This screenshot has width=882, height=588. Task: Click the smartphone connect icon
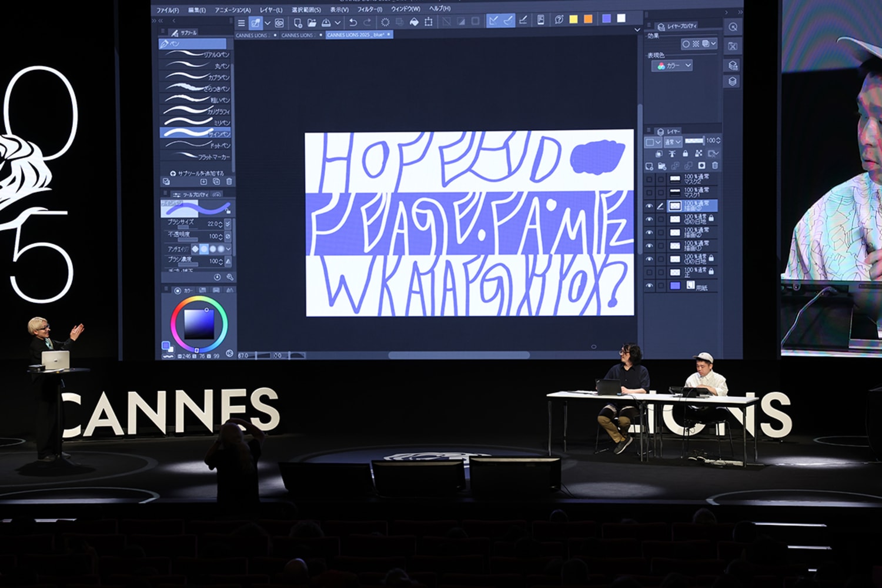coord(540,20)
